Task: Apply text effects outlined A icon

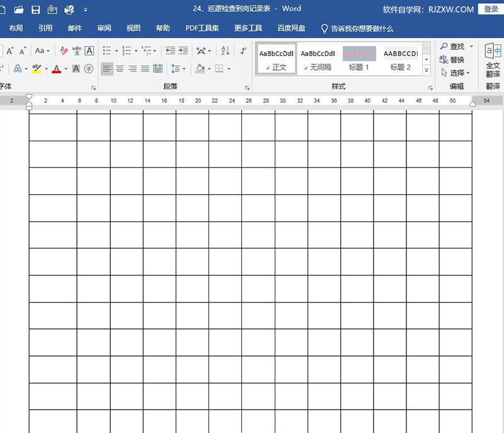Action: tap(18, 69)
